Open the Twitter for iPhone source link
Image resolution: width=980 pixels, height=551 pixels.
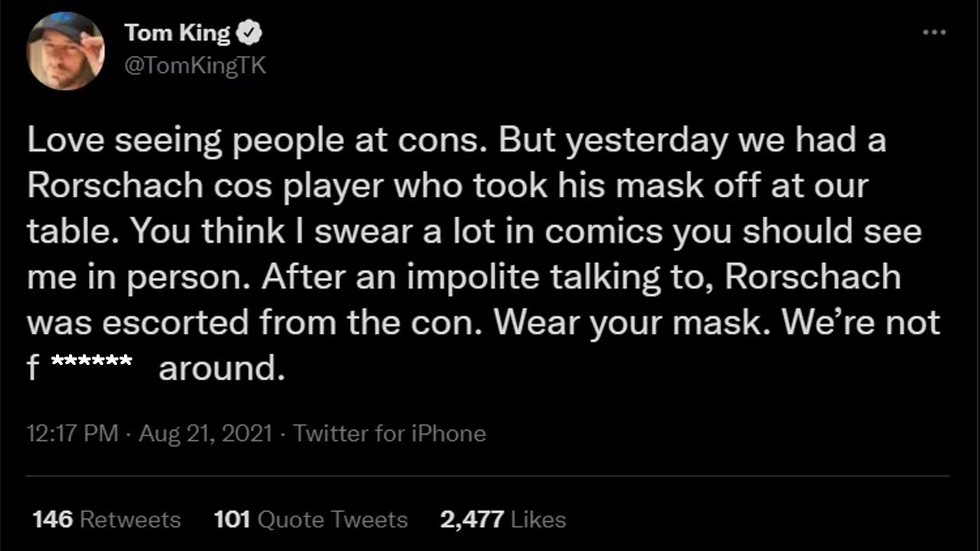tap(389, 434)
